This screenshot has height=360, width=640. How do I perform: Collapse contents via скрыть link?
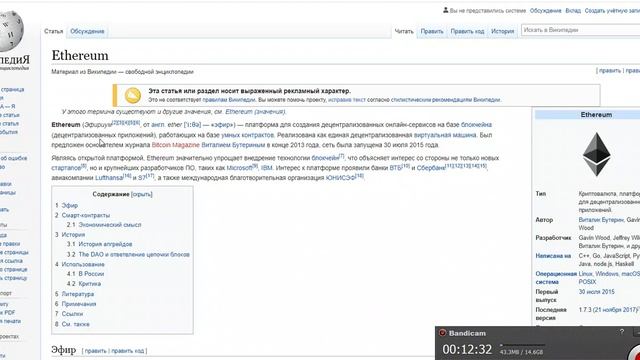coord(142,194)
